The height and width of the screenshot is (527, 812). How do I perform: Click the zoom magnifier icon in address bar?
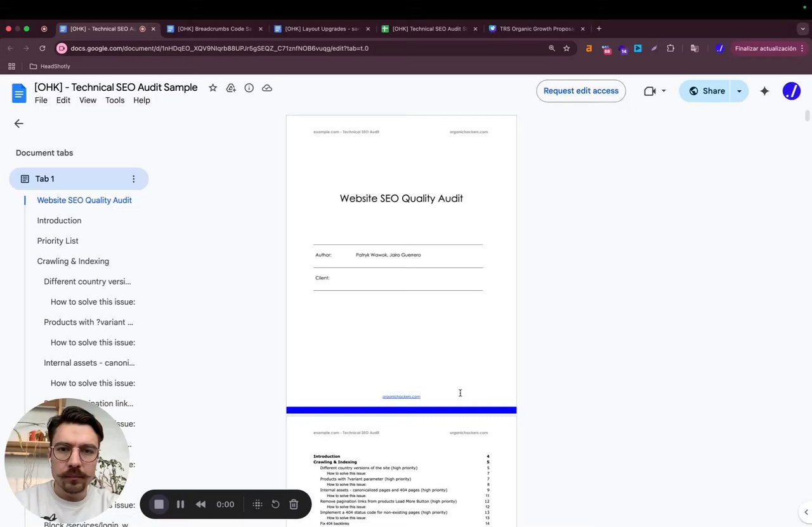point(552,48)
